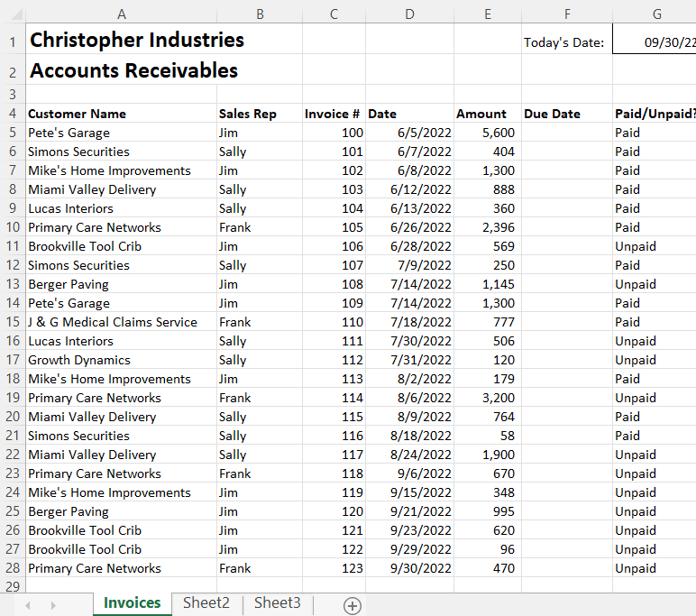Add a new sheet with plus button

coord(353,605)
